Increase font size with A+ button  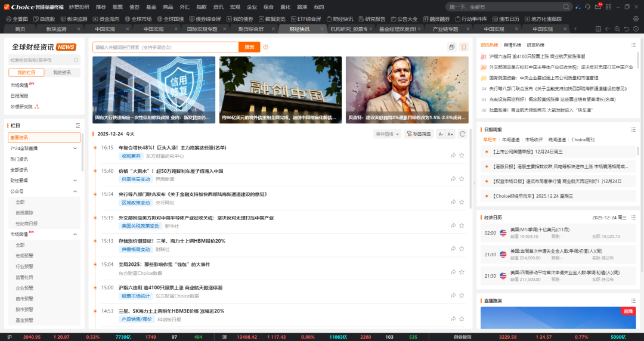pyautogui.click(x=450, y=134)
